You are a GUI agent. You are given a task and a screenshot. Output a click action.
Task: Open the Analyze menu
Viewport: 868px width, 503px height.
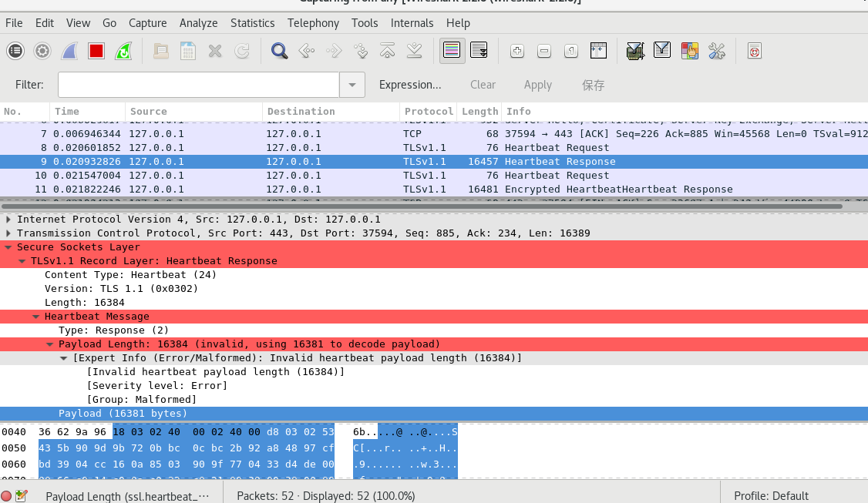pyautogui.click(x=198, y=22)
